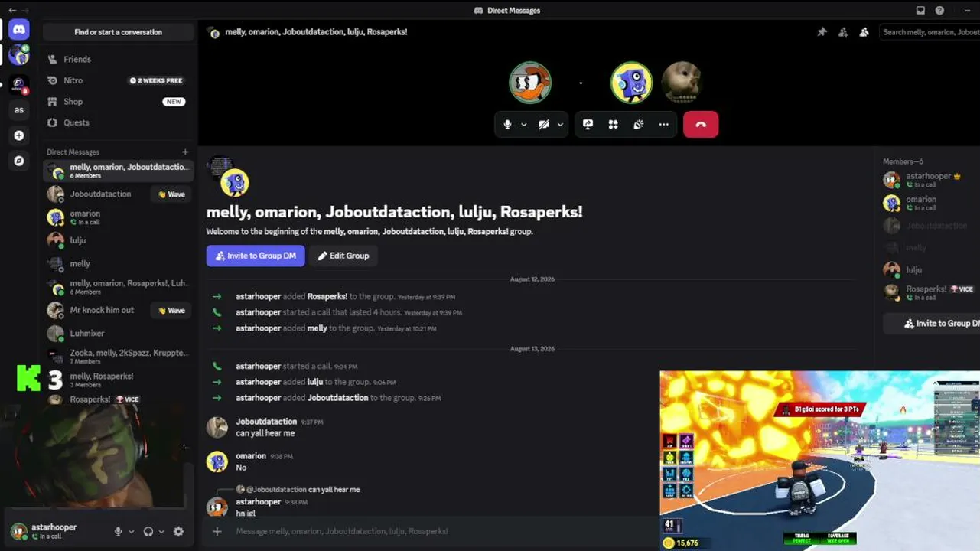Share your screen in the call
The image size is (980, 551).
(588, 124)
